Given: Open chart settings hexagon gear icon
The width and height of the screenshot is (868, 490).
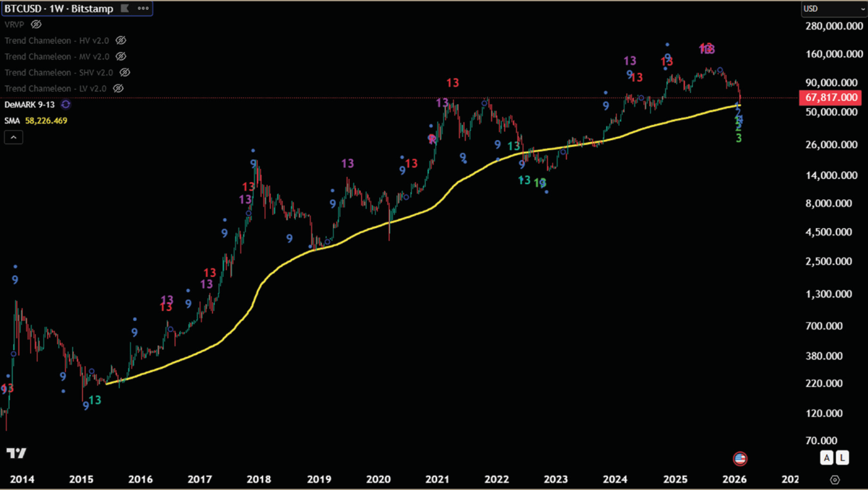Looking at the screenshot, I should (x=835, y=480).
